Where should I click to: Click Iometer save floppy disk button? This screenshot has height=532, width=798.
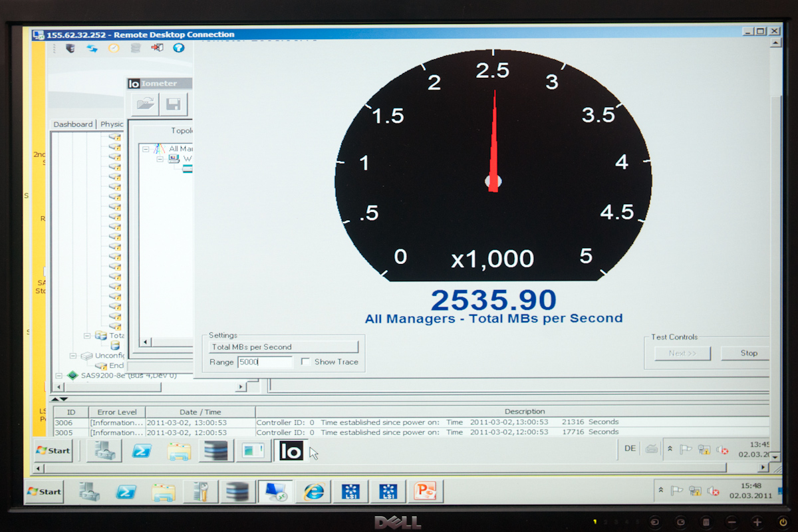click(x=174, y=104)
